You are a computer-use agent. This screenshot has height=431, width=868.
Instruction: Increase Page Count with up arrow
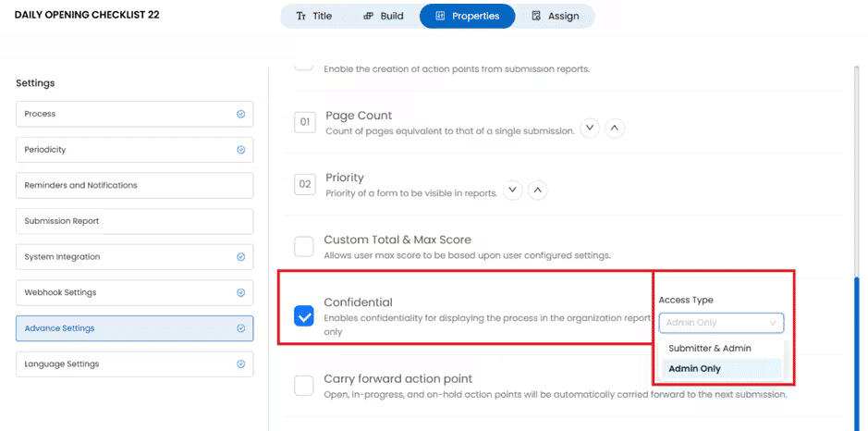(x=615, y=129)
